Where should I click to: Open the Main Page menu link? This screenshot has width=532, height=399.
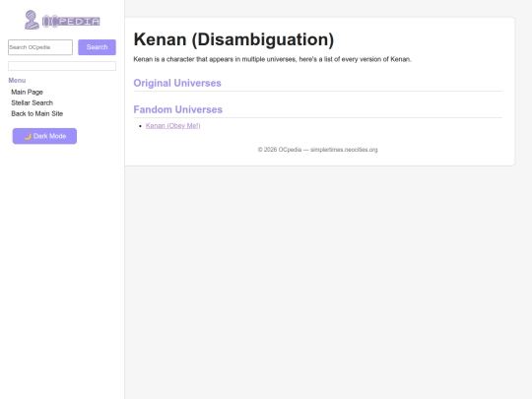[x=28, y=92]
